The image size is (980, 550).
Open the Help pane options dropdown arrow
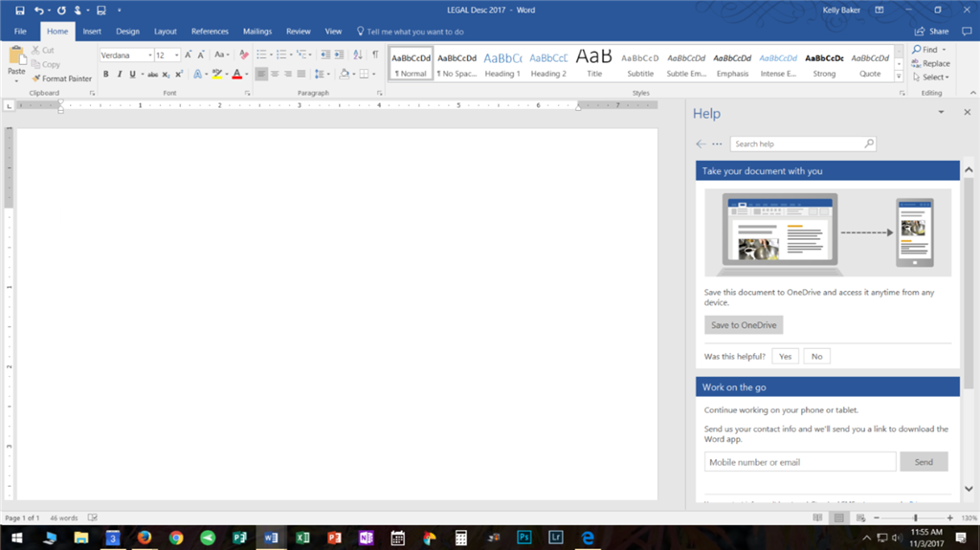coord(941,113)
